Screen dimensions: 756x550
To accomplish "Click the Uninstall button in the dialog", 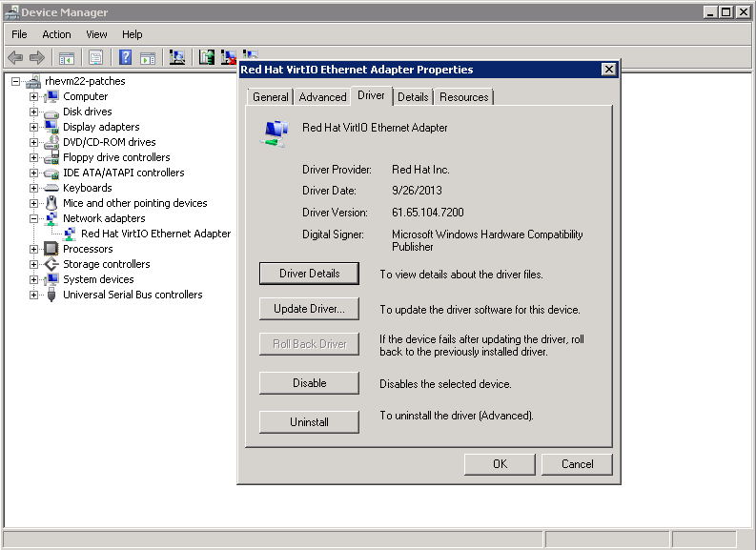I will [309, 421].
